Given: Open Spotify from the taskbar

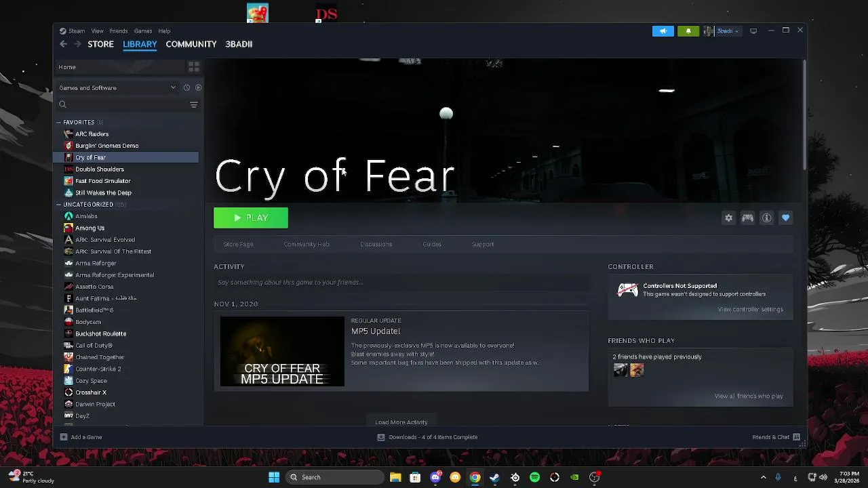Looking at the screenshot, I should tap(534, 477).
